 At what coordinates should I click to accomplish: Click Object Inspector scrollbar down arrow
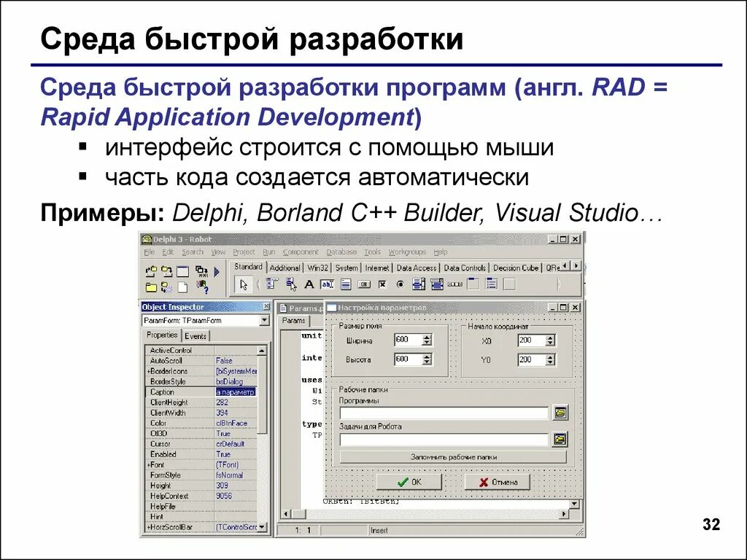coord(263,527)
